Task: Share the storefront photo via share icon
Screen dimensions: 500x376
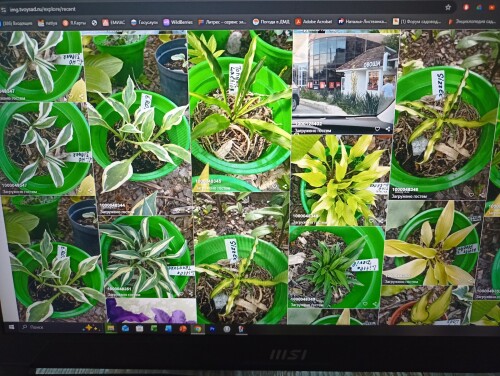Action: click(388, 129)
